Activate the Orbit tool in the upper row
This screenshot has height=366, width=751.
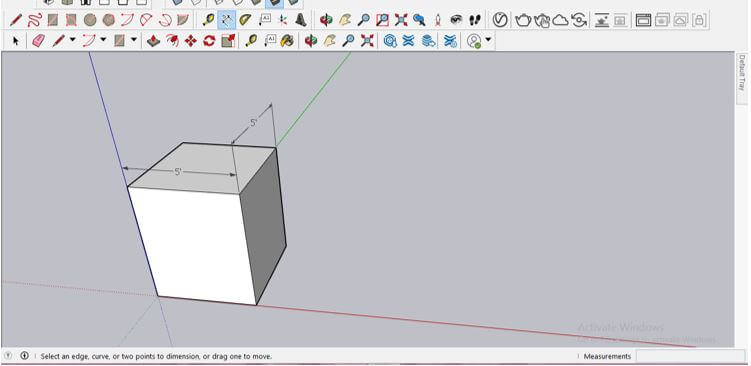[326, 20]
